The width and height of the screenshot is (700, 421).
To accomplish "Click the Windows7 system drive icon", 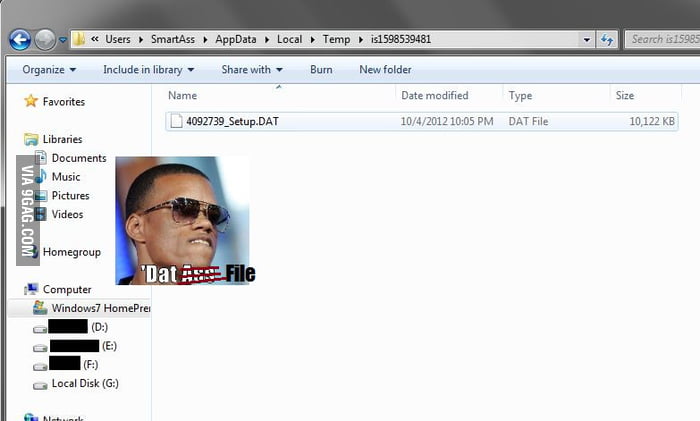I will tap(40, 308).
